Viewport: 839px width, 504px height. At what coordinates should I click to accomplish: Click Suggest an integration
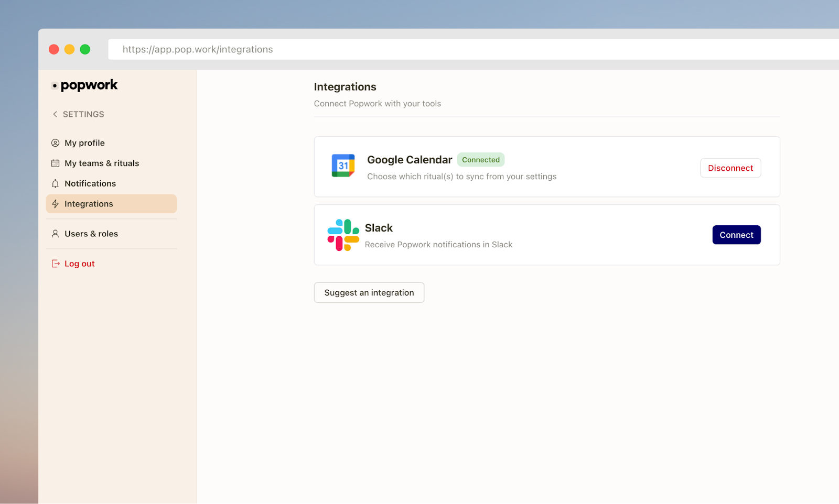[369, 292]
